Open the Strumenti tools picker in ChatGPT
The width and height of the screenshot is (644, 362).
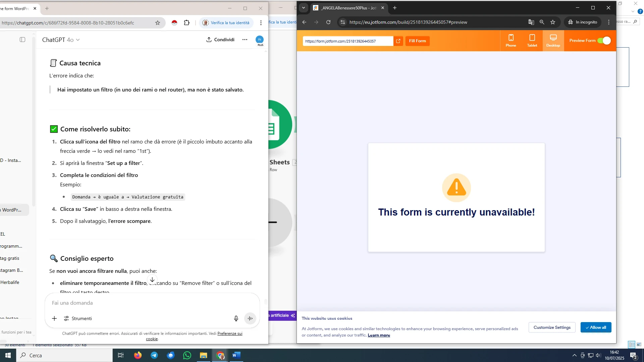tap(78, 318)
